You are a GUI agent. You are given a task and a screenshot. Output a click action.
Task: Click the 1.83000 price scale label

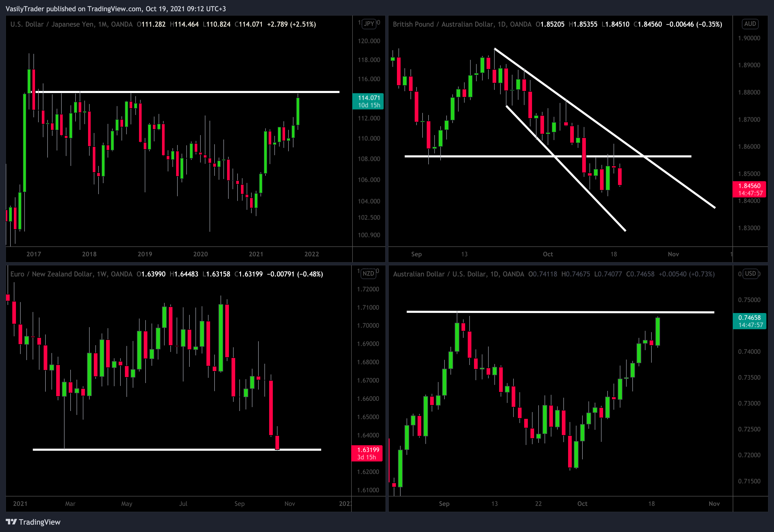tap(749, 228)
